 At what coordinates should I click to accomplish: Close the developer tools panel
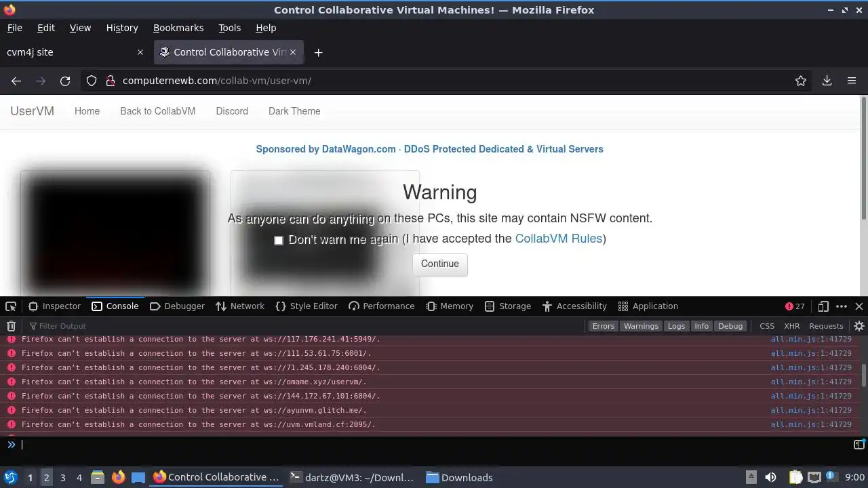(859, 306)
